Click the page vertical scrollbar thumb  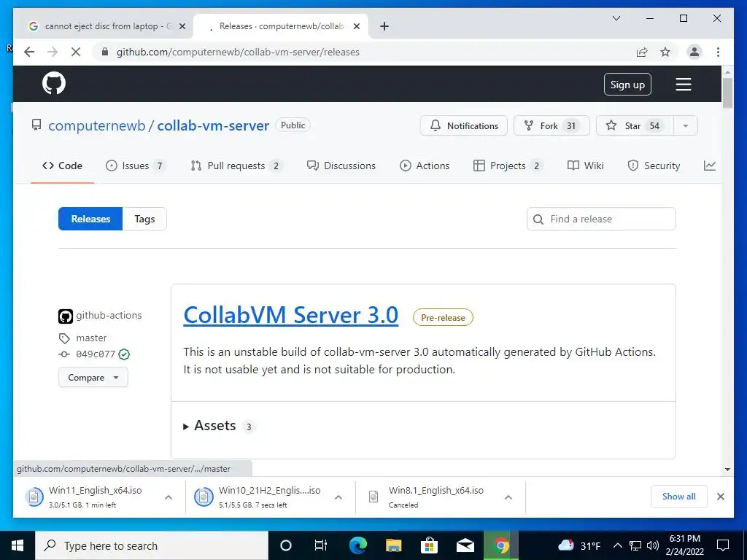727,93
